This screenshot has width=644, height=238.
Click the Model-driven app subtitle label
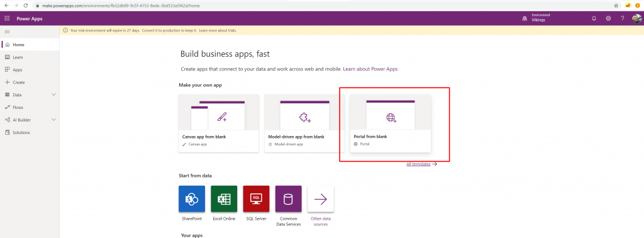(288, 145)
